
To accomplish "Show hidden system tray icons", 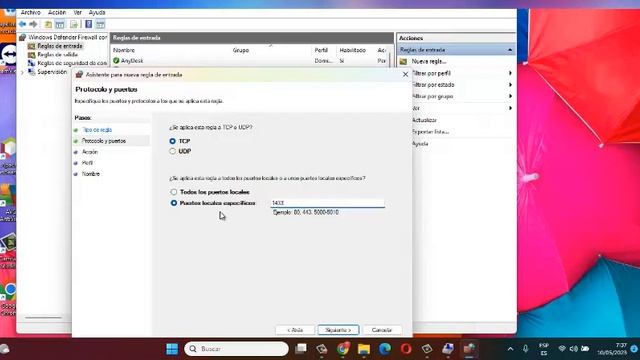I will pyautogui.click(x=511, y=349).
